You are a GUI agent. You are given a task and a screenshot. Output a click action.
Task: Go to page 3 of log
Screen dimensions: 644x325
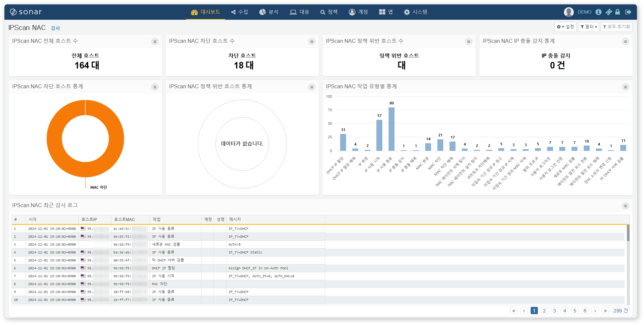tap(555, 311)
